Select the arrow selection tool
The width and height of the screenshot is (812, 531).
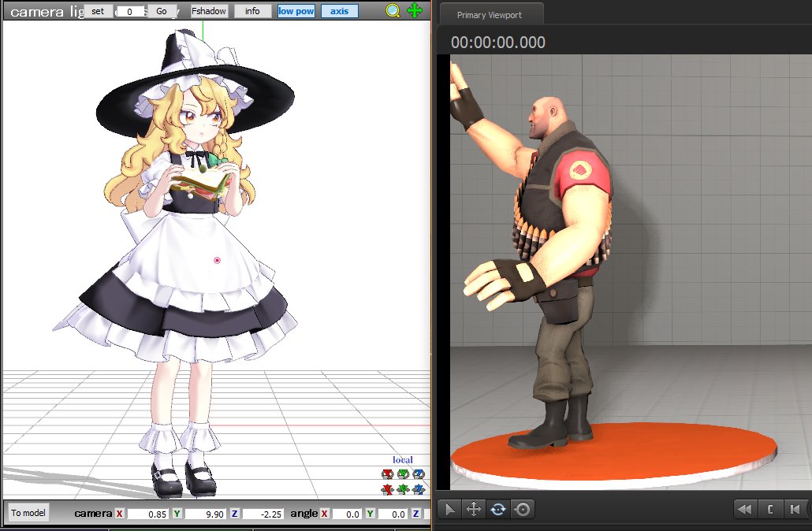point(449,509)
